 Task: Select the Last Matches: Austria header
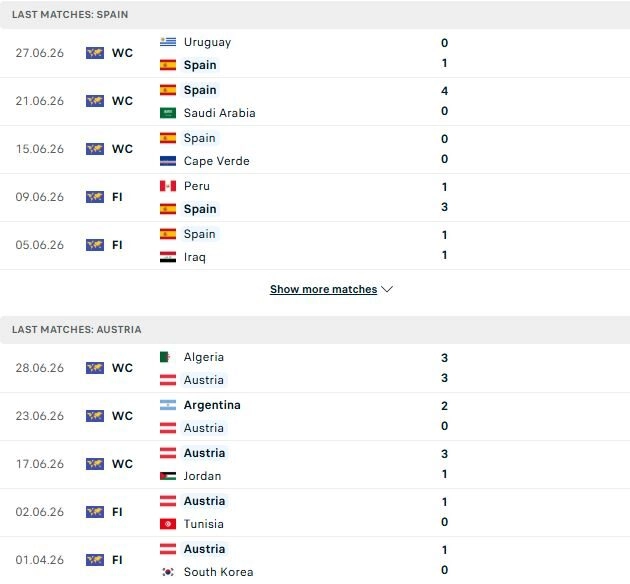[x=315, y=330]
